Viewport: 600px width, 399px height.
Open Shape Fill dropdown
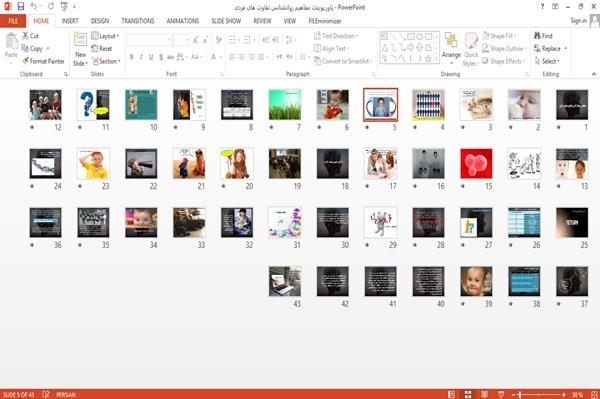click(499, 36)
